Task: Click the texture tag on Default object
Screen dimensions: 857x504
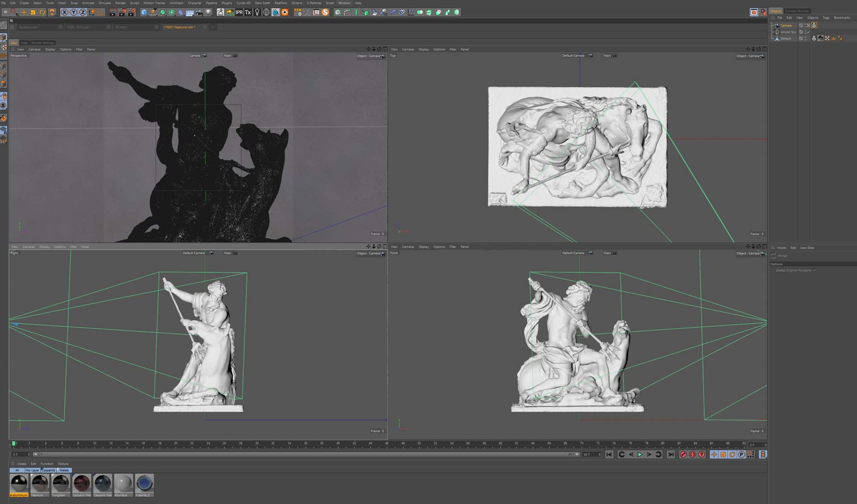Action: click(820, 38)
